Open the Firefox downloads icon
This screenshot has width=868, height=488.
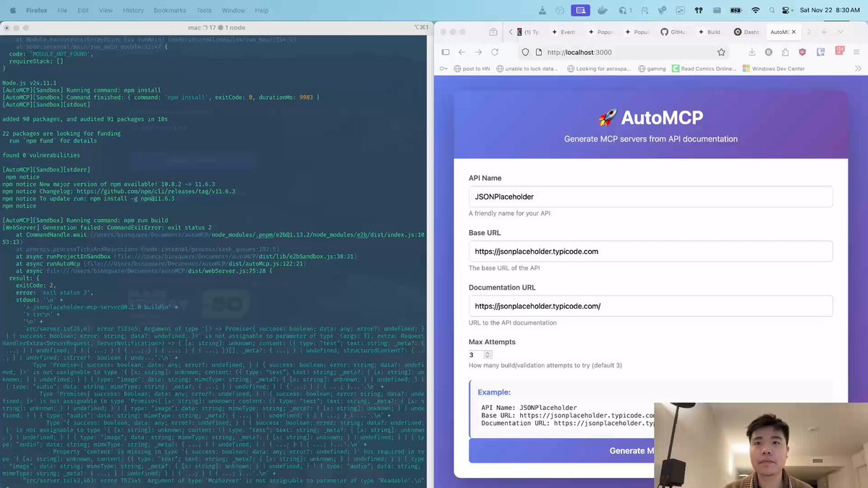point(752,52)
